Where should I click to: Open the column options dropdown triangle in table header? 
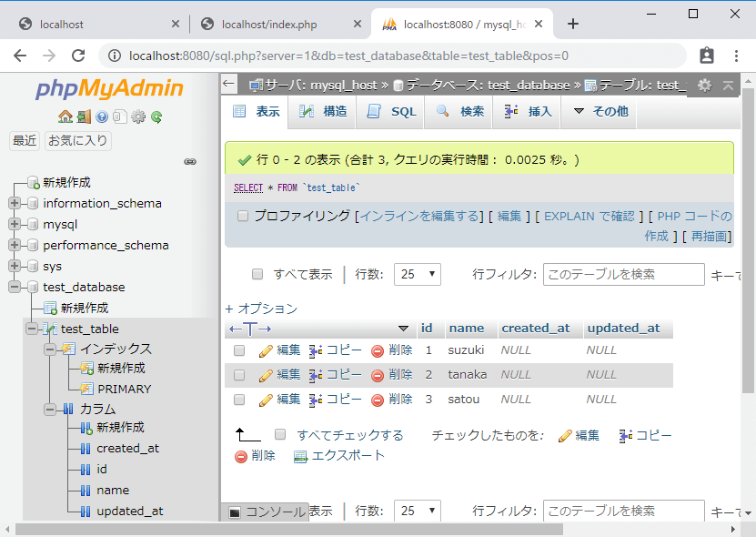404,329
